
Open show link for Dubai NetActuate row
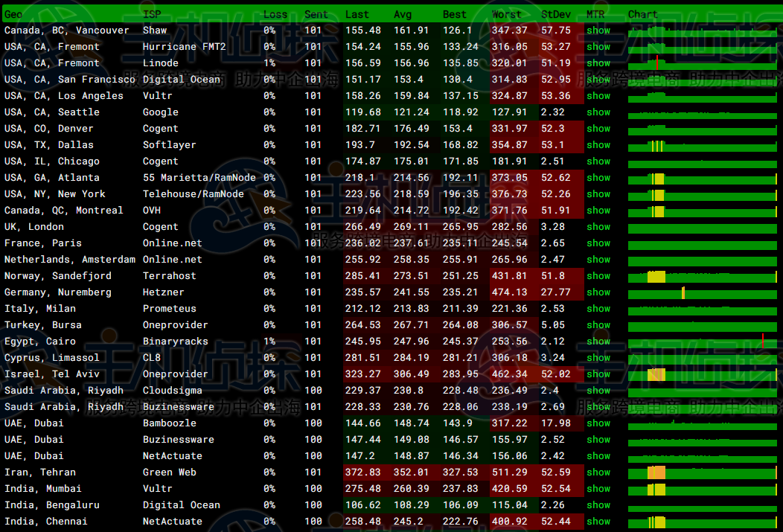click(x=598, y=456)
